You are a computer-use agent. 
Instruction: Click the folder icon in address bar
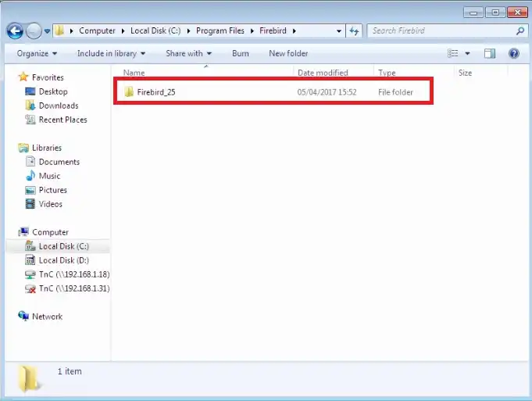59,30
